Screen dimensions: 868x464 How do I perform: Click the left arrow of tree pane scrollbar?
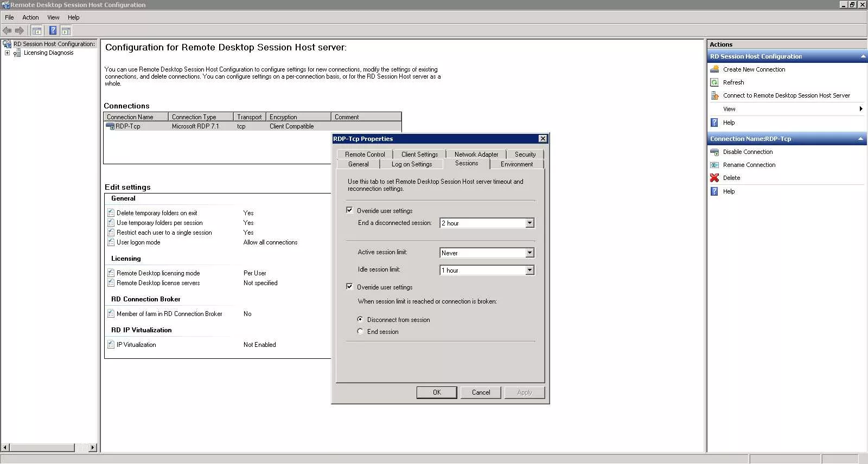click(x=5, y=448)
